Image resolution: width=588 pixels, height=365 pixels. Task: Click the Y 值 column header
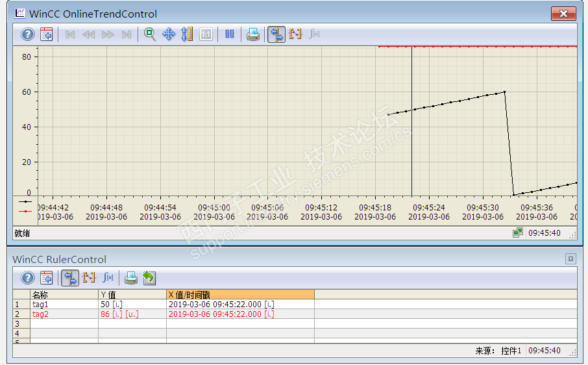click(x=132, y=294)
